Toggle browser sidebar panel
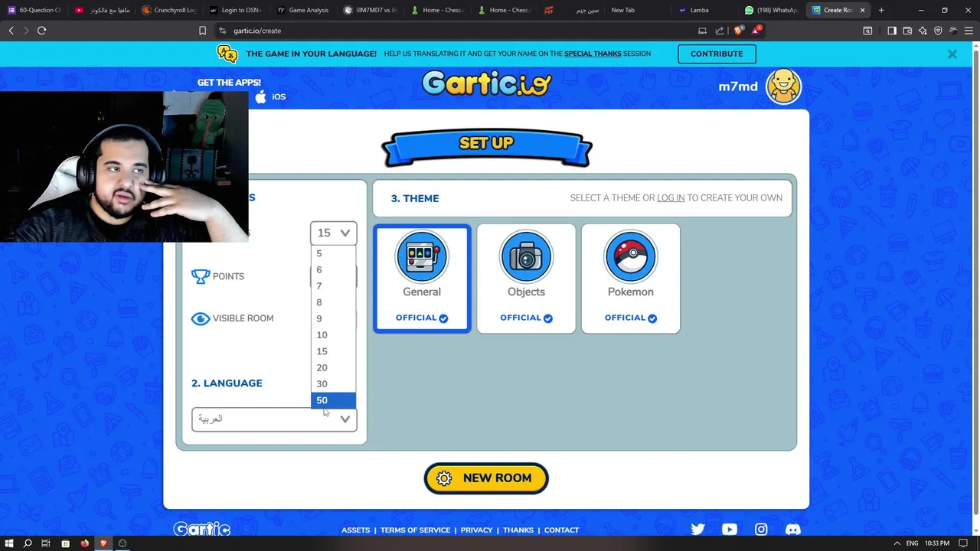This screenshot has height=551, width=980. 892,31
